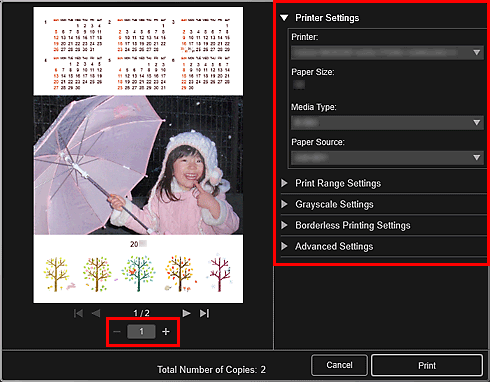Collapse the Printer Settings section
490x382 pixels.
pos(284,18)
